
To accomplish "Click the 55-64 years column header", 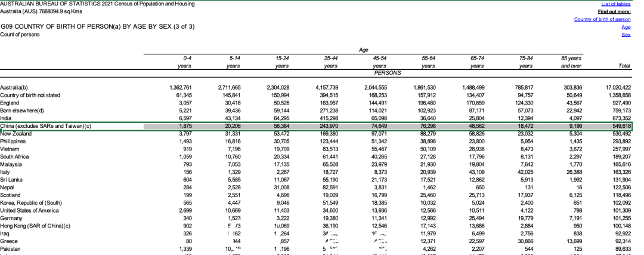I will tap(428, 62).
